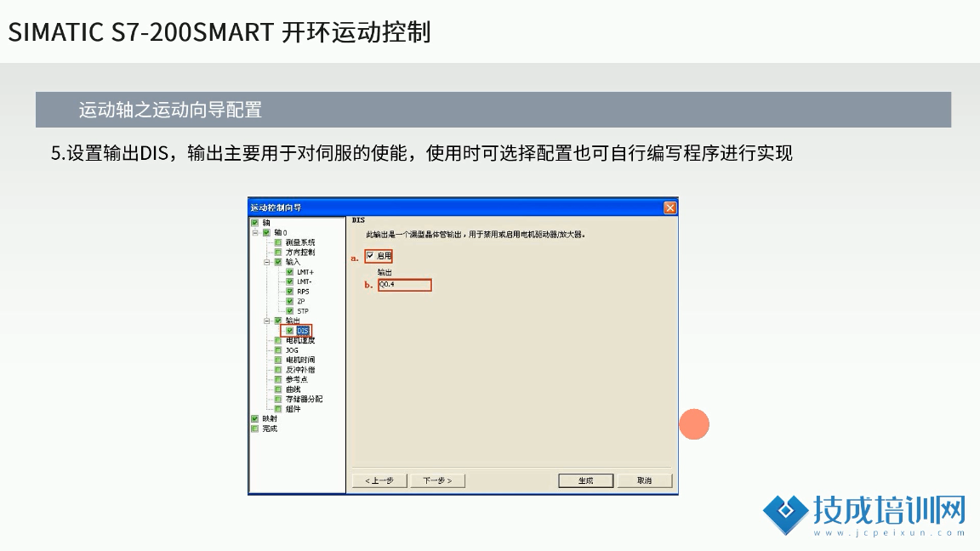Collapse the 输入 tree branch
This screenshot has width=980, height=551.
(x=267, y=262)
